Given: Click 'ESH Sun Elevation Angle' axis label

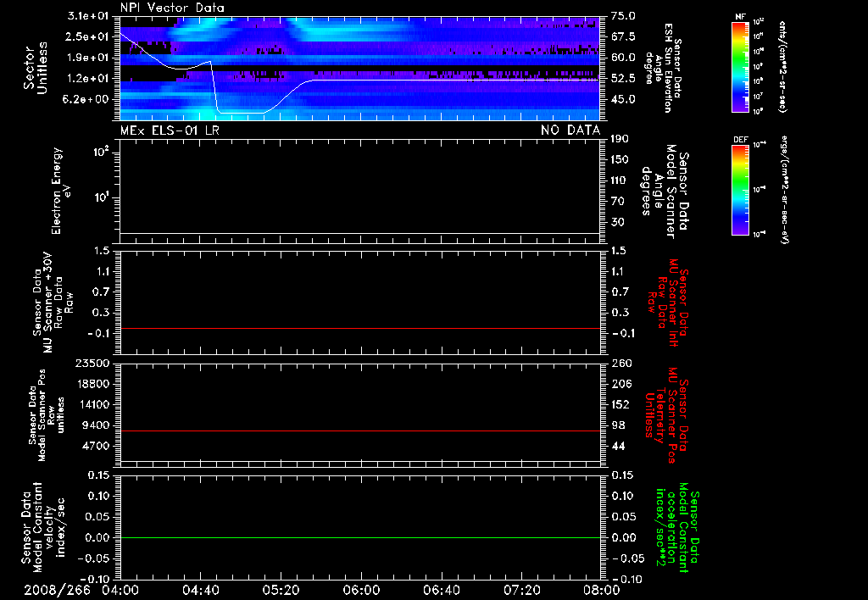Looking at the screenshot, I should (663, 68).
